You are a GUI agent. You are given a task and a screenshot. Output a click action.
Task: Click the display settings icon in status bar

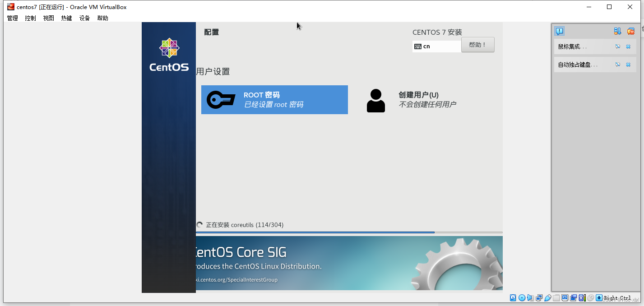[x=565, y=297]
